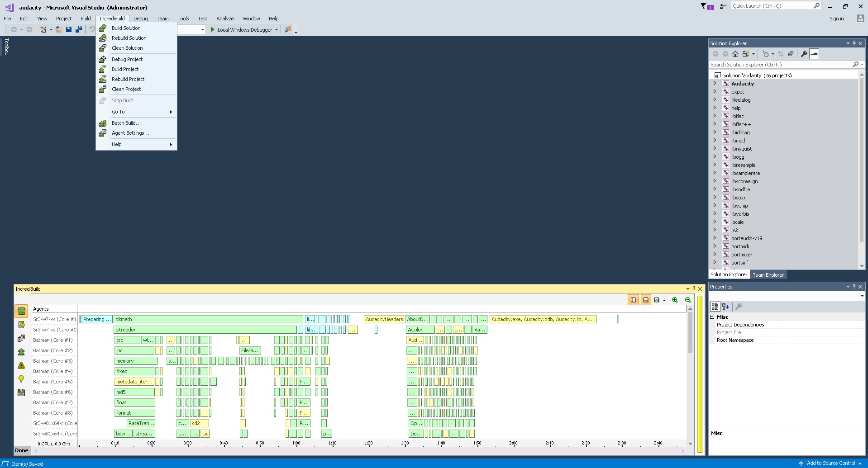The height and width of the screenshot is (468, 868).
Task: Open the graph view dropdown arrow in IncrediBuild
Action: pyautogui.click(x=664, y=300)
